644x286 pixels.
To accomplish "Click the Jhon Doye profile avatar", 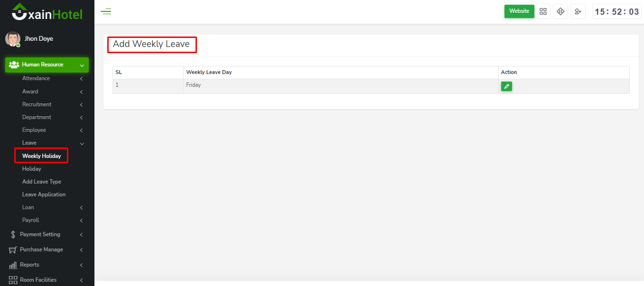I will [x=13, y=39].
